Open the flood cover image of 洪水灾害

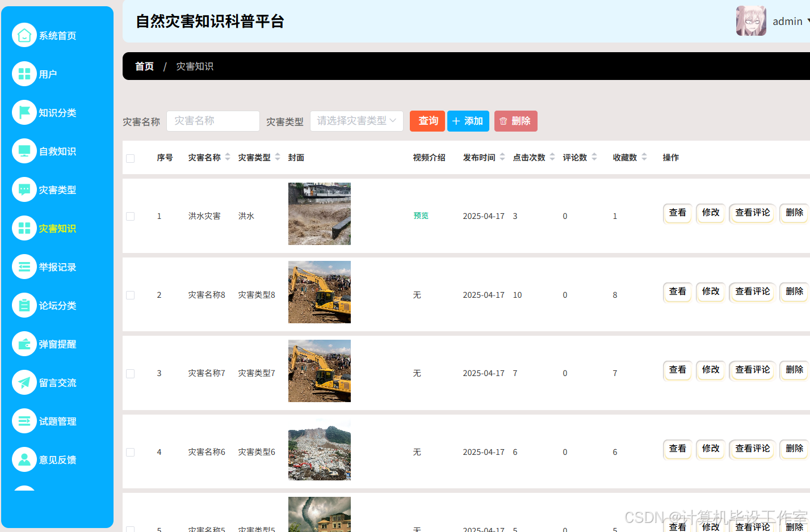pos(320,214)
